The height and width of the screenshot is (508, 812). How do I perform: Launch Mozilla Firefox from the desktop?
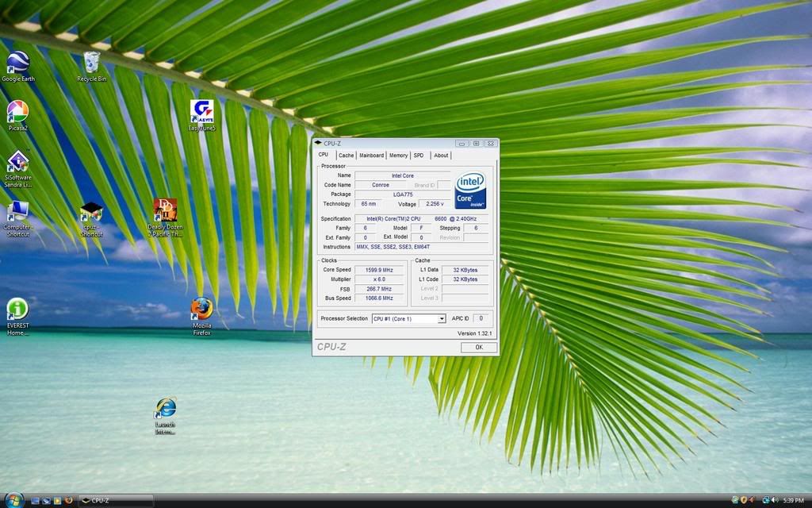[x=202, y=316]
